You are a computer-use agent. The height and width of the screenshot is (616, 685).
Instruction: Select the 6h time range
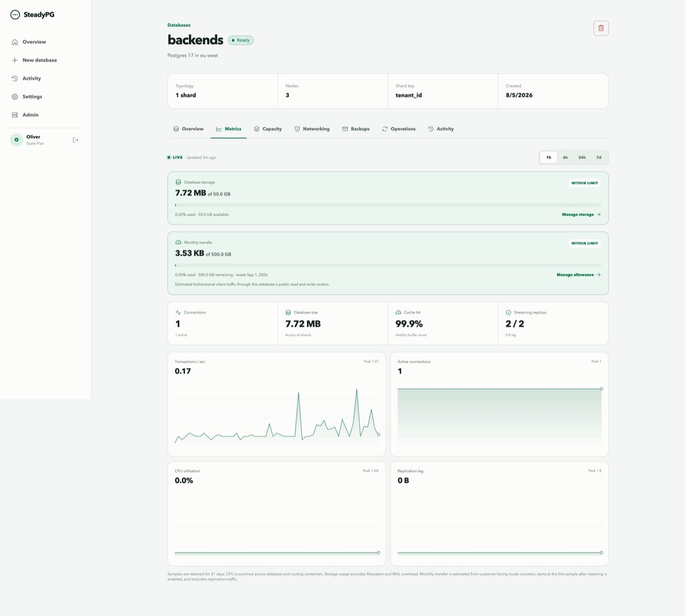point(565,157)
